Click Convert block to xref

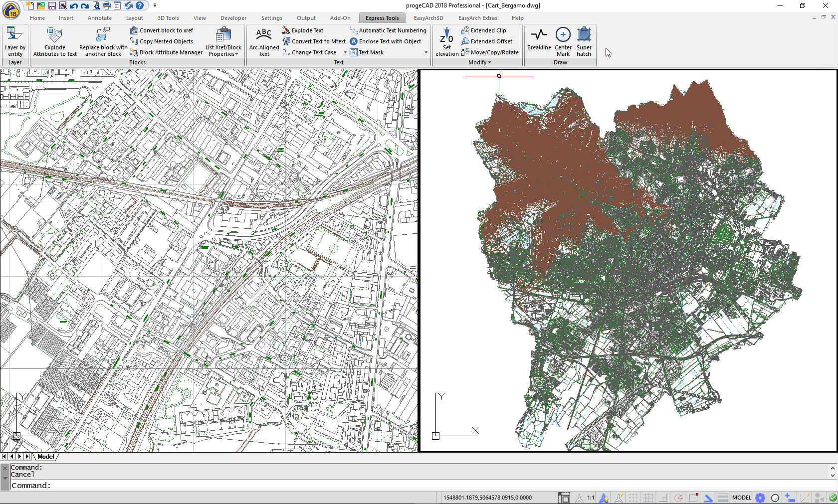tap(162, 30)
